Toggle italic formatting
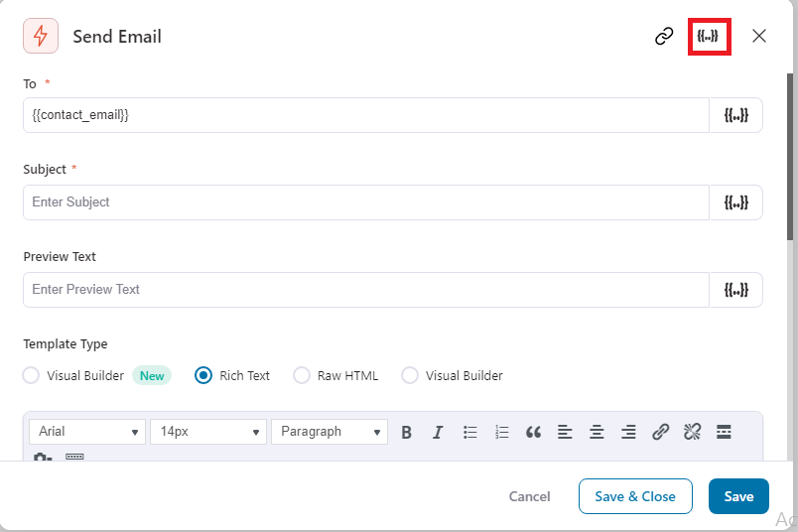Image resolution: width=798 pixels, height=532 pixels. pyautogui.click(x=438, y=432)
